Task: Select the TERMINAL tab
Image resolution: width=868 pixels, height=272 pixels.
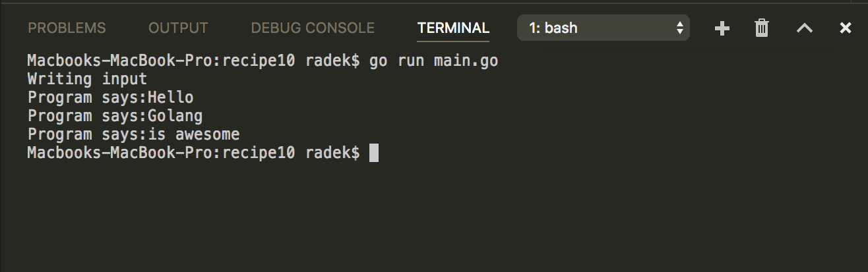Action: point(453,28)
